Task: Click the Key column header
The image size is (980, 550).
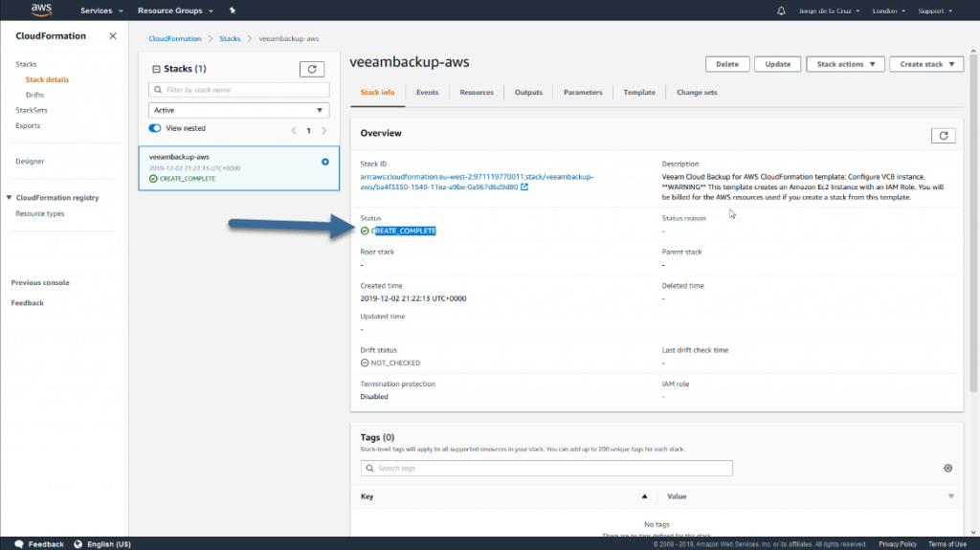Action: point(367,496)
